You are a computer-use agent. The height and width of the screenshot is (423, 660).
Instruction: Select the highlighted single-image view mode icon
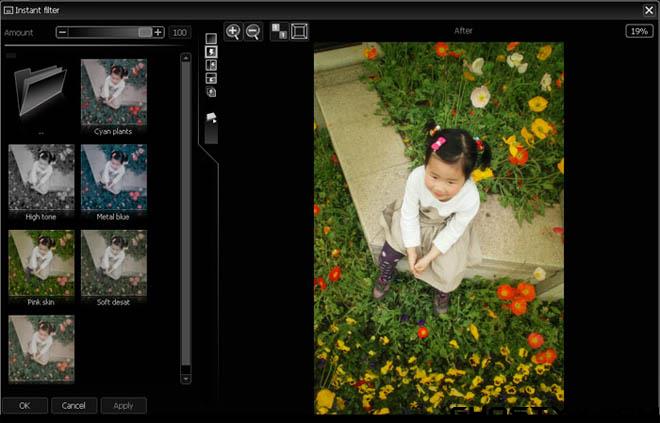(211, 52)
